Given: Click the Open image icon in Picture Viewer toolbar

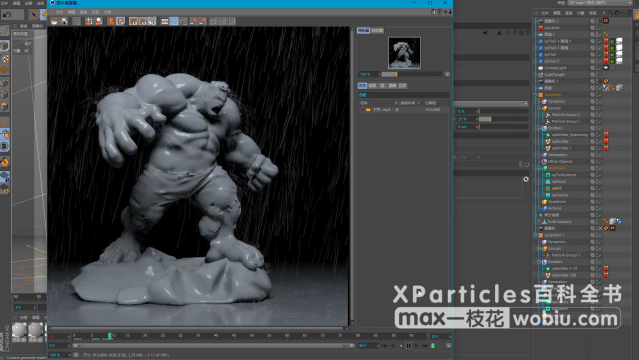Looking at the screenshot, I should coord(54,21).
